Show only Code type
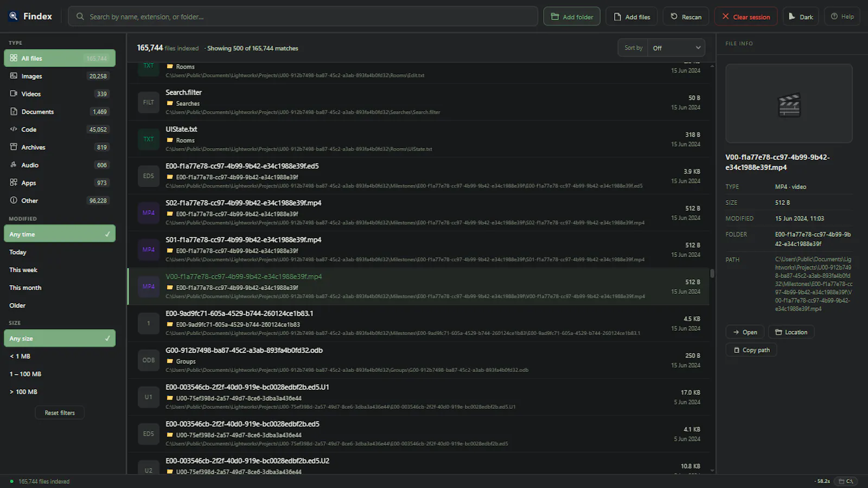Viewport: 868px width, 488px height. click(60, 129)
